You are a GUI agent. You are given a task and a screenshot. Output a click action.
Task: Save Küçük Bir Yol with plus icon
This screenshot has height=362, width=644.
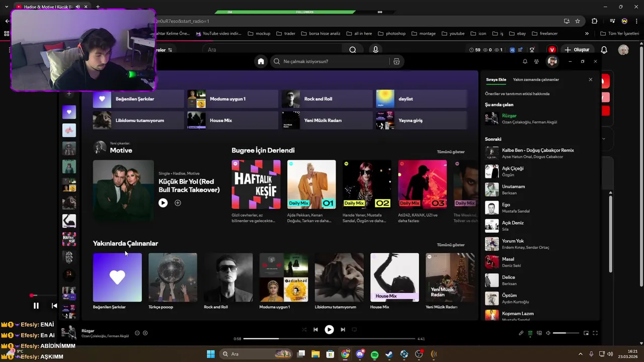(x=178, y=203)
